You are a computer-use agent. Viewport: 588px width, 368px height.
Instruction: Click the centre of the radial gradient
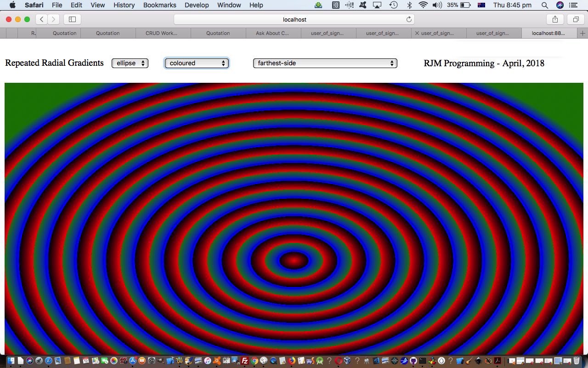(294, 260)
